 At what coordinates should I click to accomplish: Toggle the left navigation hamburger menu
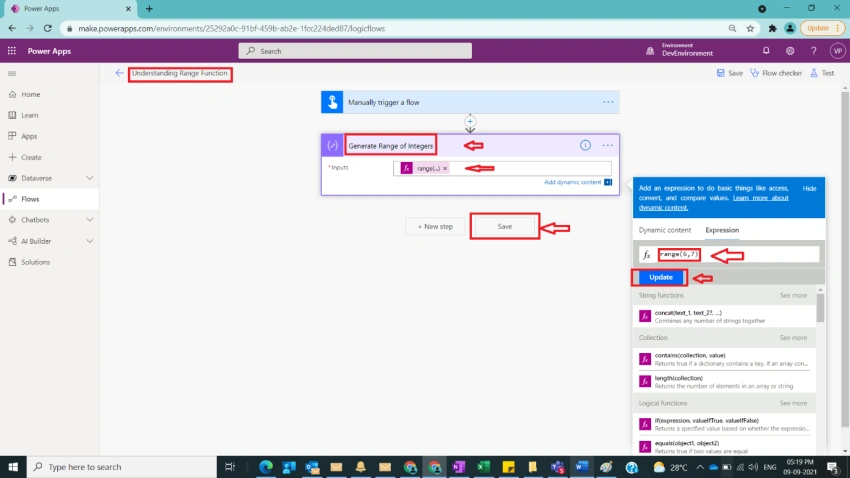(x=12, y=73)
